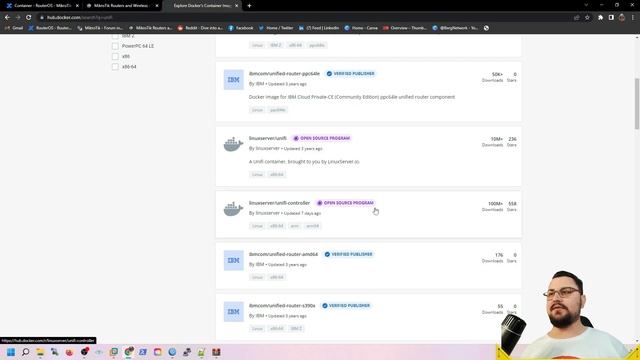Open the browser side panel icon
640x360 pixels.
(x=611, y=18)
